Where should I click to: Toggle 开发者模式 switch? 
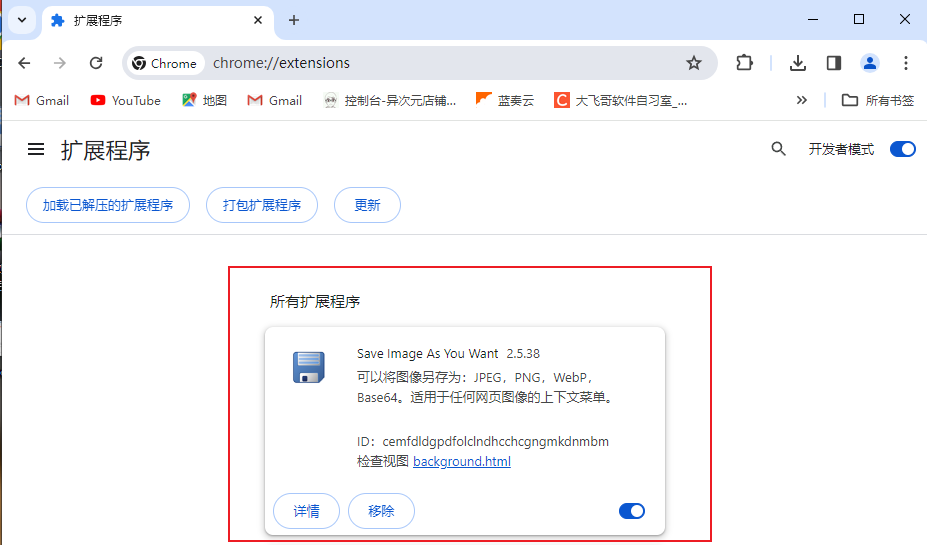pos(903,149)
